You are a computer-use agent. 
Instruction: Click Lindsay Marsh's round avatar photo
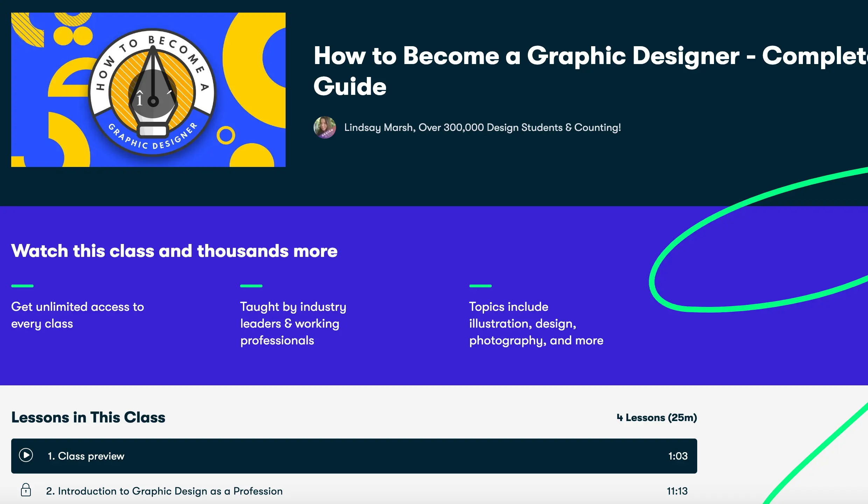pos(324,127)
